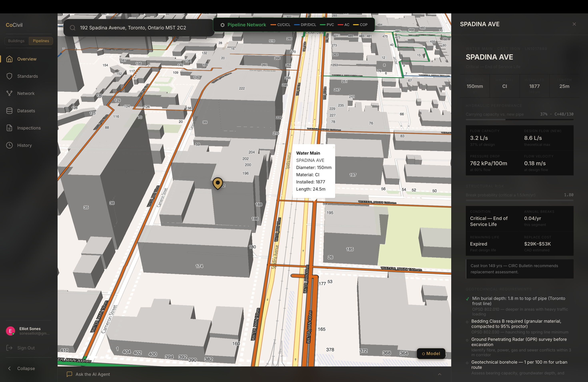Click the Model button on map
Viewport: 588px width, 382px height.
pyautogui.click(x=431, y=353)
